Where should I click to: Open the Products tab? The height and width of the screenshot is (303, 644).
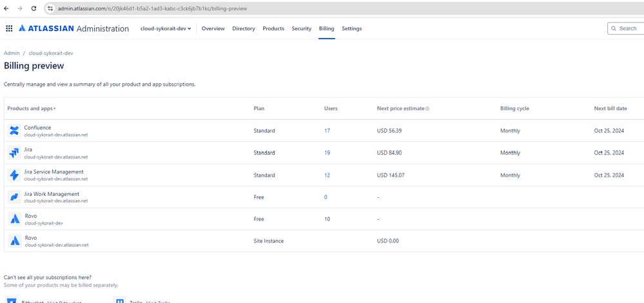pos(273,28)
